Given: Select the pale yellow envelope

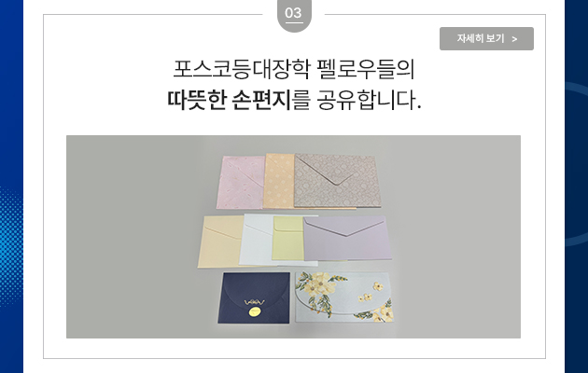Looking at the screenshot, I should pos(287,238).
